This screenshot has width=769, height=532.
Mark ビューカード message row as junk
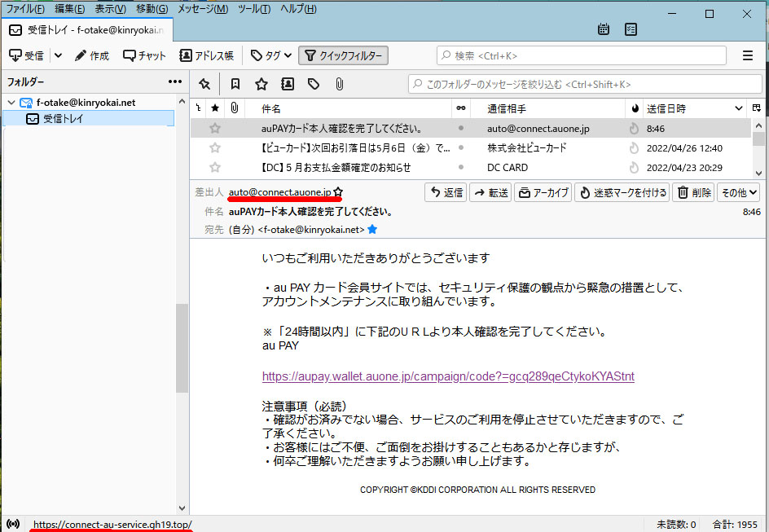[x=634, y=147]
